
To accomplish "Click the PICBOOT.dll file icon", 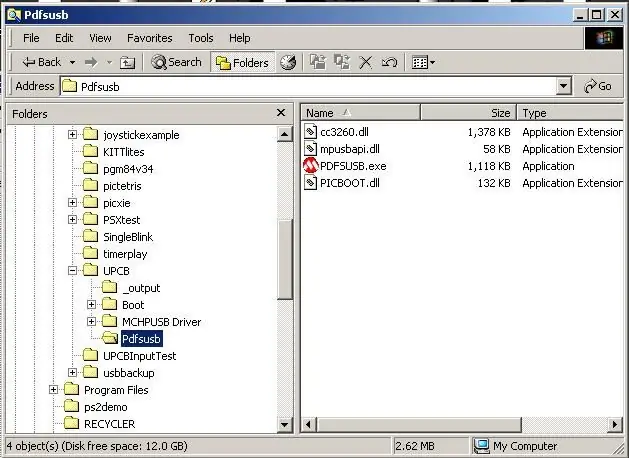I will tap(310, 183).
